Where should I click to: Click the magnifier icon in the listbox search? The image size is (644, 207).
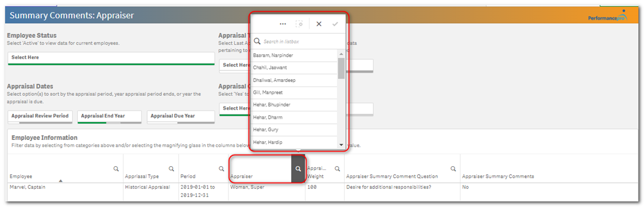click(x=258, y=41)
